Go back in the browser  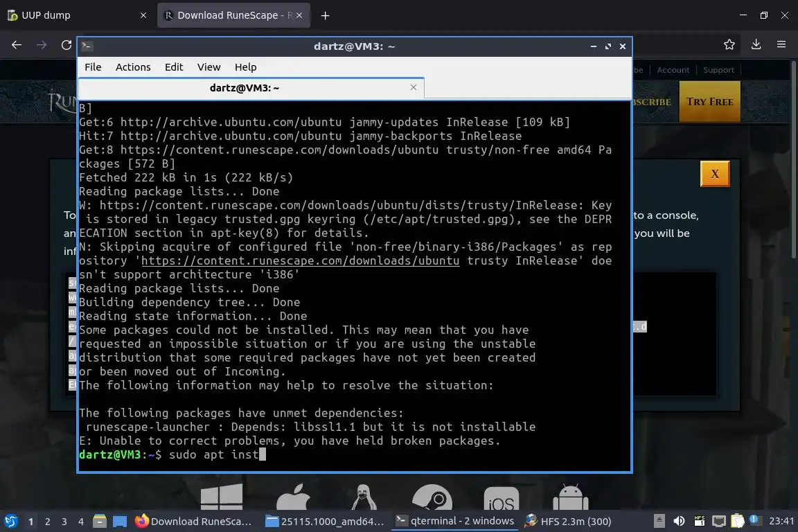(x=17, y=45)
